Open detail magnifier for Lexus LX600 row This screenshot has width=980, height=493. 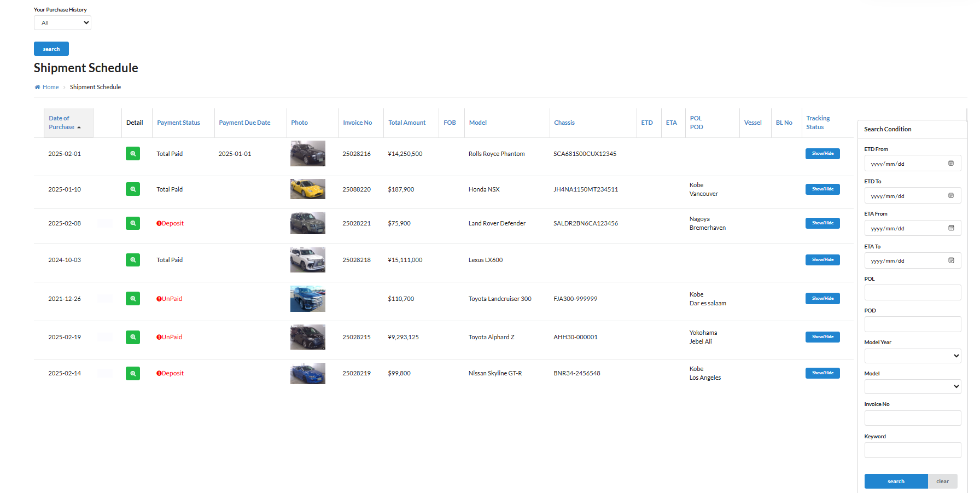133,260
